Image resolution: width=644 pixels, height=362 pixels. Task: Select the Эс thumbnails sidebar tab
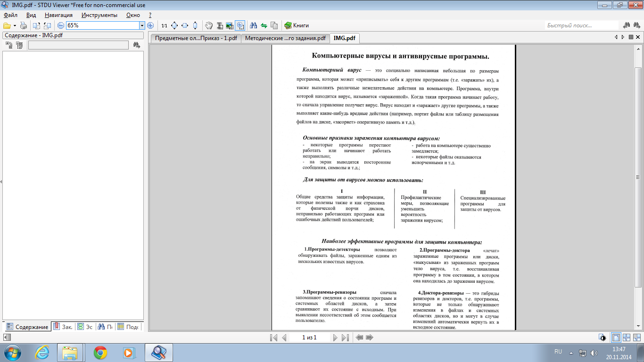pos(85,327)
